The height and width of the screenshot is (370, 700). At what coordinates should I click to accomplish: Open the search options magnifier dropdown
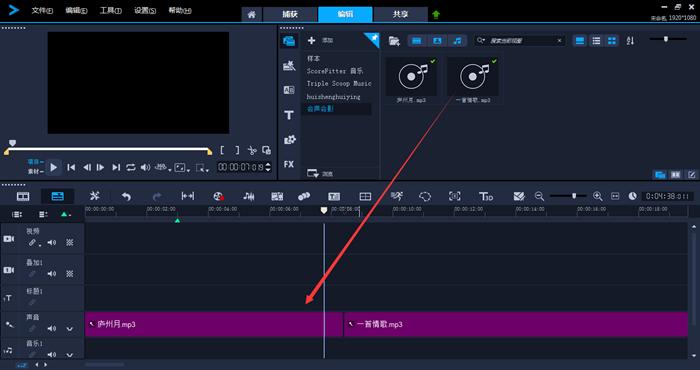(481, 41)
